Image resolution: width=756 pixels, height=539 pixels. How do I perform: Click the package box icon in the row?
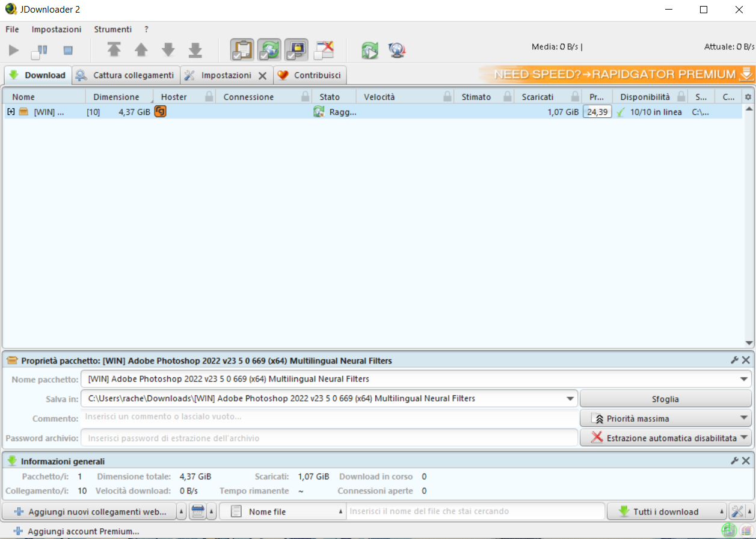[23, 111]
